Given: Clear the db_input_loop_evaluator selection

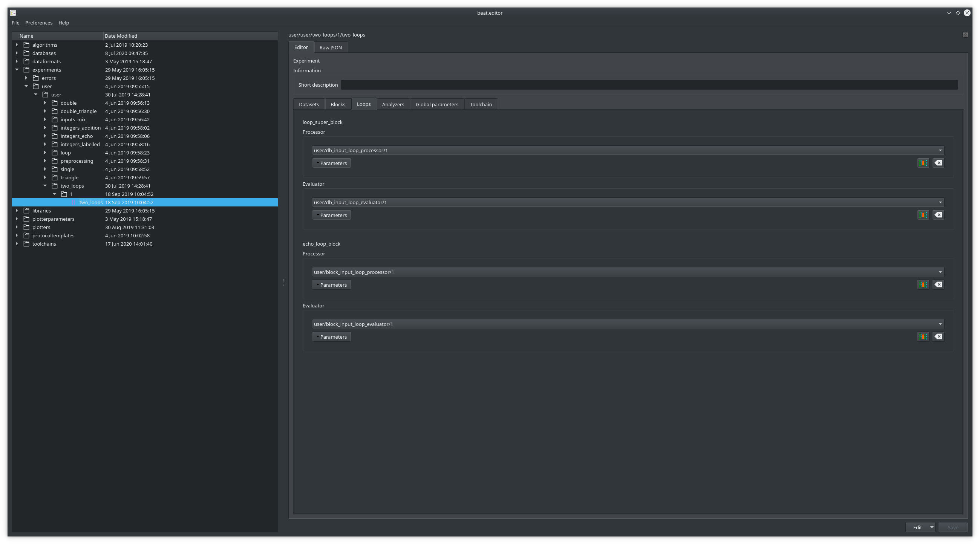Looking at the screenshot, I should (938, 215).
